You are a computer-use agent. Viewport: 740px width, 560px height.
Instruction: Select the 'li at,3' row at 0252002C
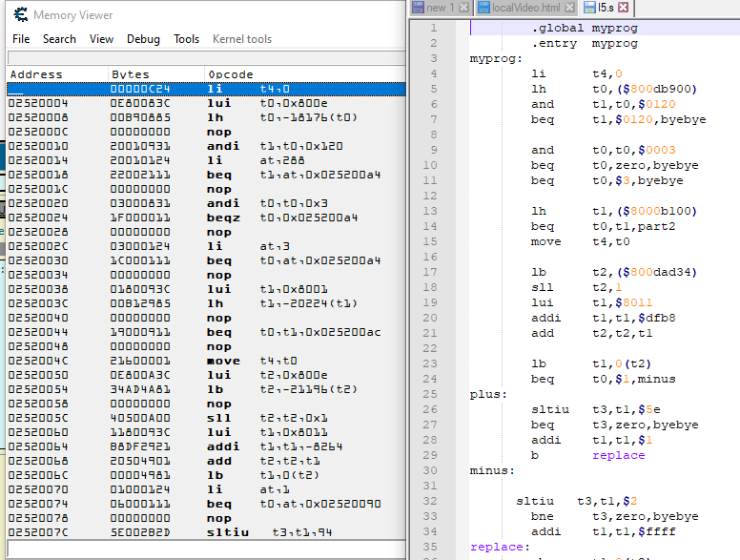(206, 246)
